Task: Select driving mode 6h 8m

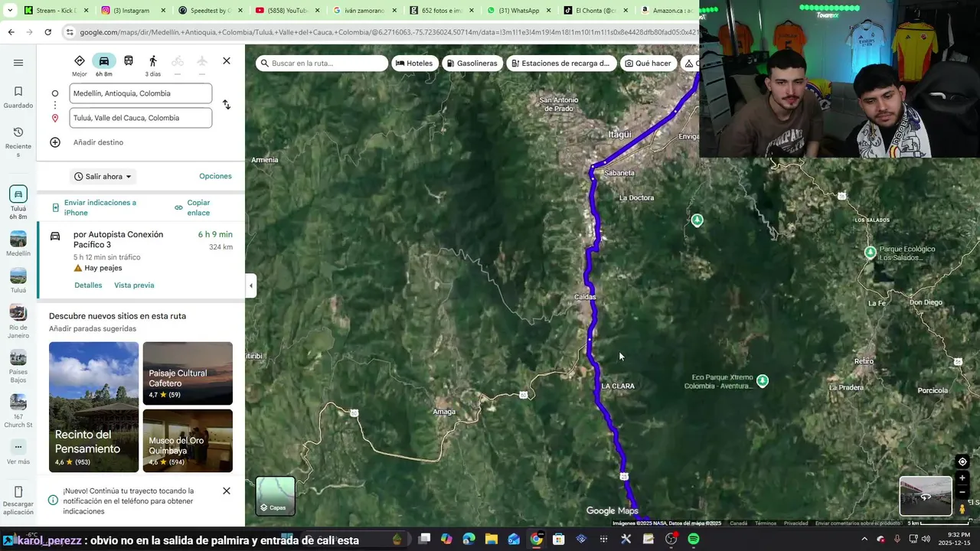Action: tap(104, 66)
